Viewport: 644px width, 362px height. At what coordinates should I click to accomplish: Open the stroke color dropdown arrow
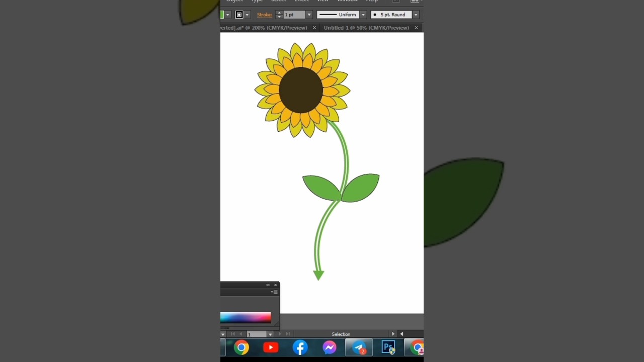click(x=247, y=15)
